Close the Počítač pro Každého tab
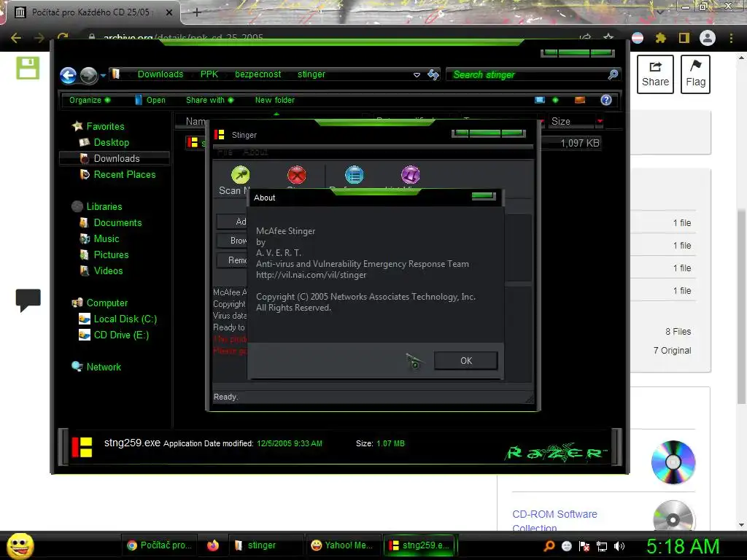The width and height of the screenshot is (747, 560). pos(169,13)
